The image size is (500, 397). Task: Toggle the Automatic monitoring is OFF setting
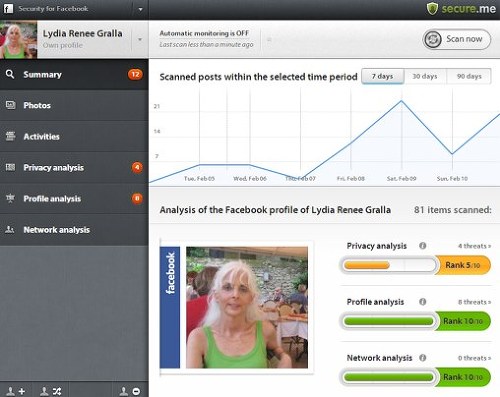(x=204, y=33)
